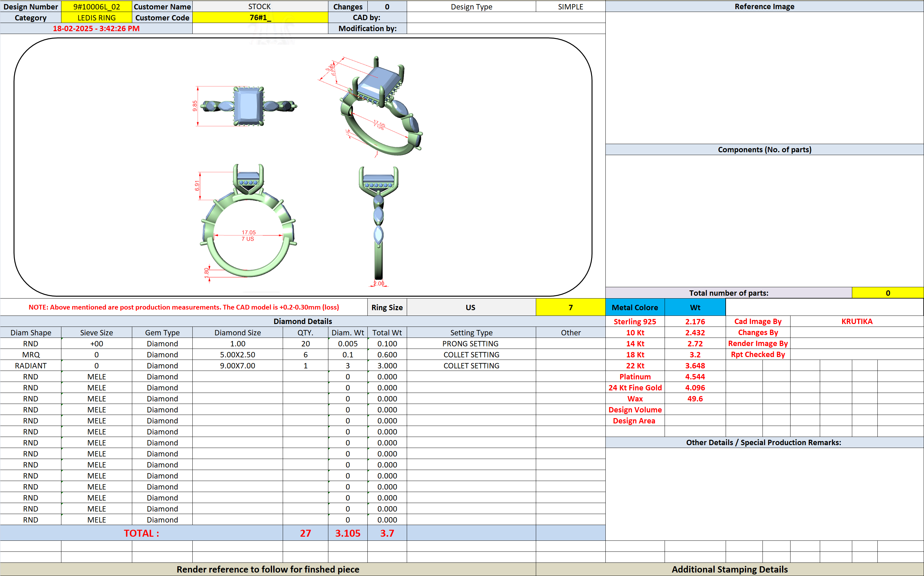Select the 24 Kt Fine Gold weight 4.096
This screenshot has height=576, width=924.
(x=695, y=388)
